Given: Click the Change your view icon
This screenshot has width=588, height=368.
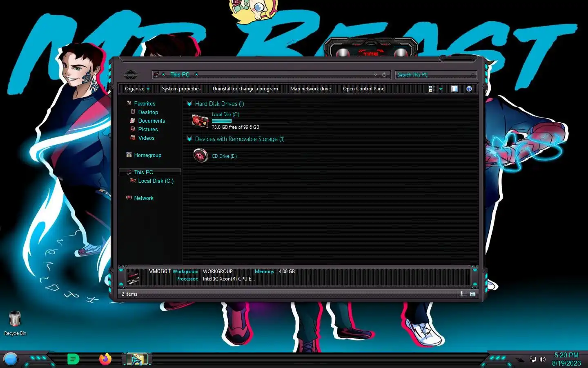Looking at the screenshot, I should (432, 89).
